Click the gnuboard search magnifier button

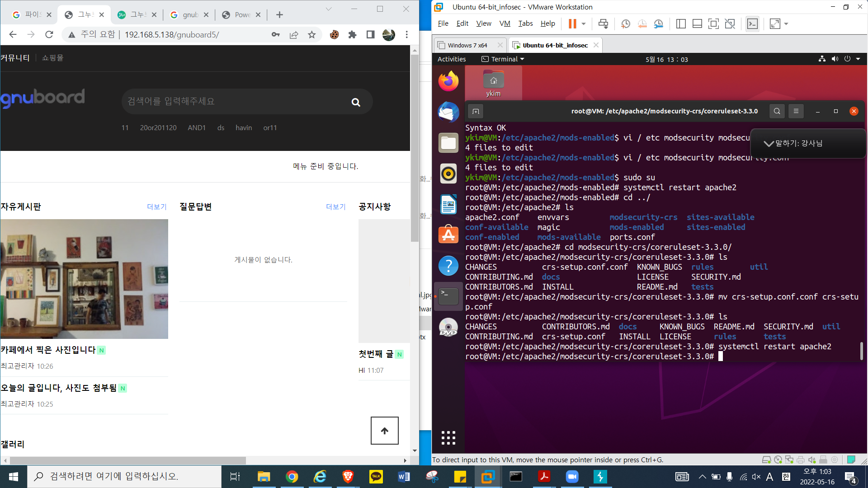(x=356, y=102)
